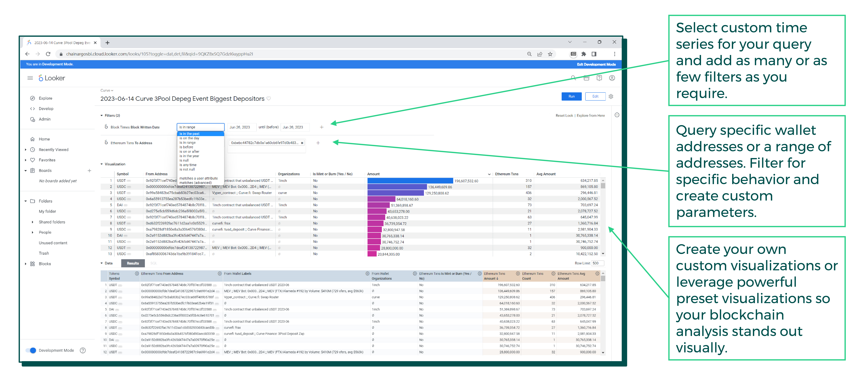The width and height of the screenshot is (868, 381).
Task: Open From Address column gear options
Action: click(x=220, y=274)
